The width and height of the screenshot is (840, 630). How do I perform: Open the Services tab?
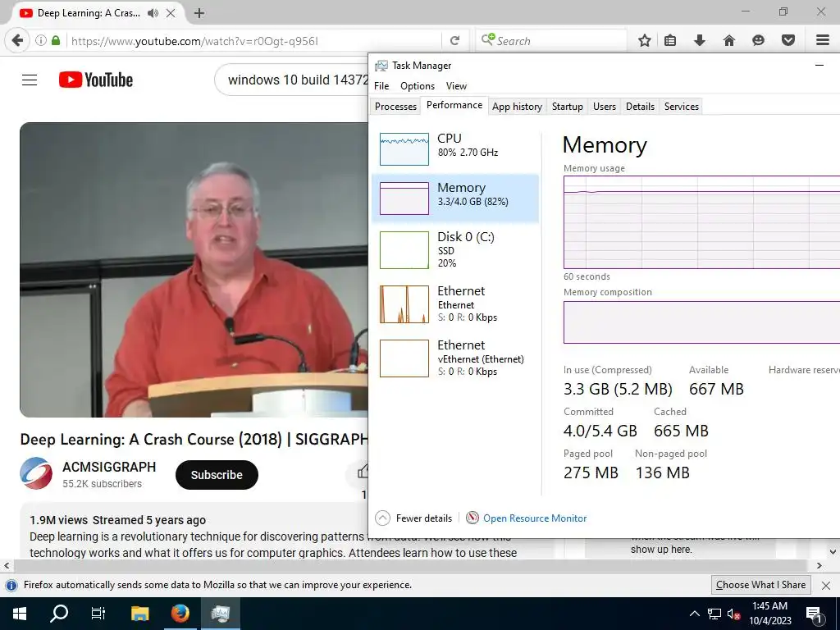coord(682,107)
